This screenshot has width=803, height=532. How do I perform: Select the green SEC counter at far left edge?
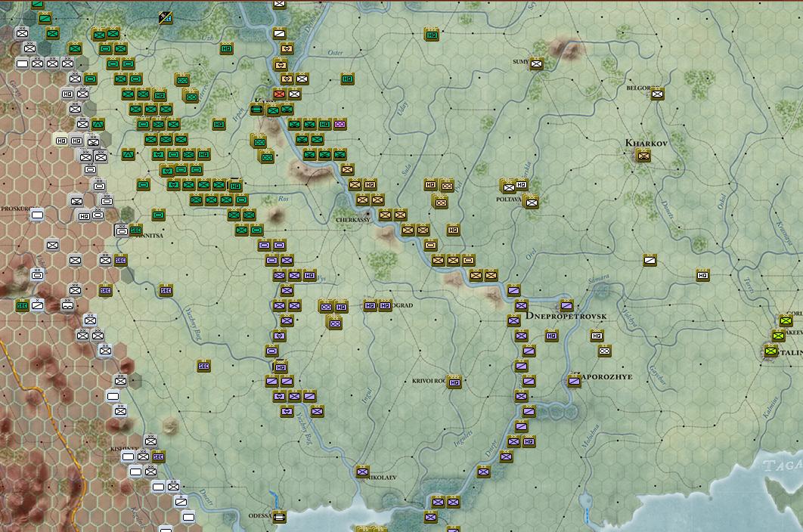click(22, 306)
